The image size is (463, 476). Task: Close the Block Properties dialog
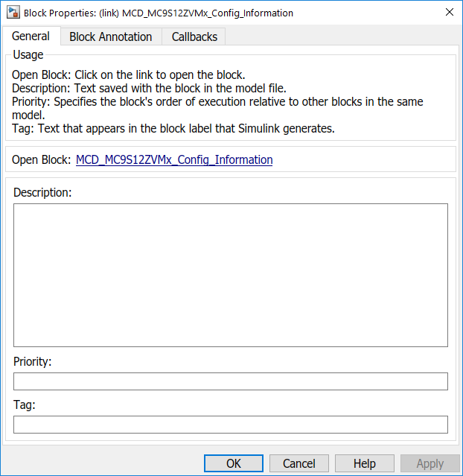[448, 13]
